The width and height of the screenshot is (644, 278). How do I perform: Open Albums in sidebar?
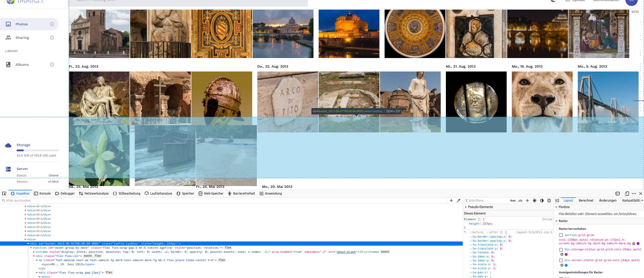[x=29, y=65]
